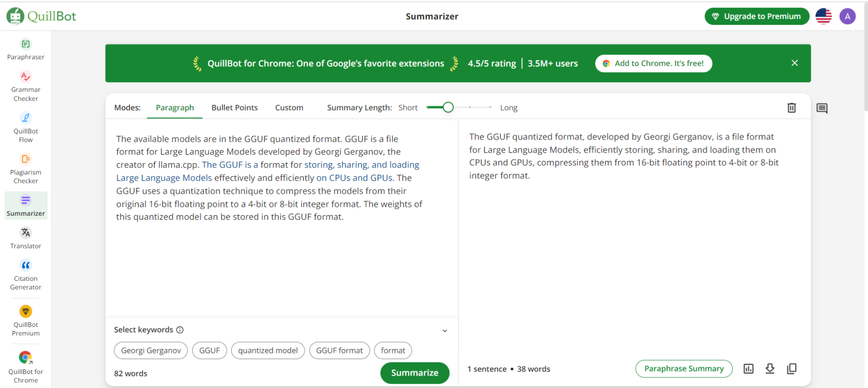Switch to Bullet Points mode
The width and height of the screenshot is (868, 388).
click(235, 107)
